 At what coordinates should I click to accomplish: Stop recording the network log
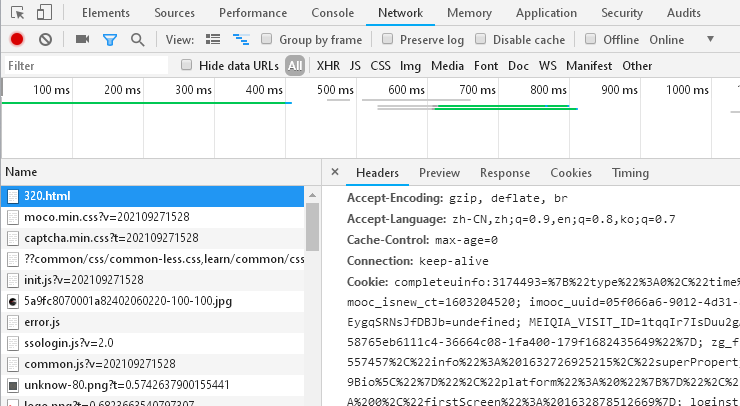tap(17, 39)
